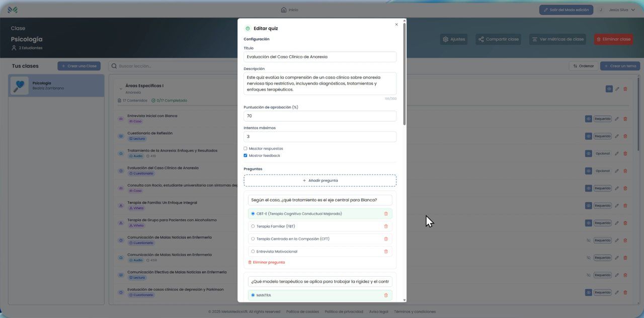Uncheck the Mostrar feedback checkbox
644x318 pixels.
point(246,155)
